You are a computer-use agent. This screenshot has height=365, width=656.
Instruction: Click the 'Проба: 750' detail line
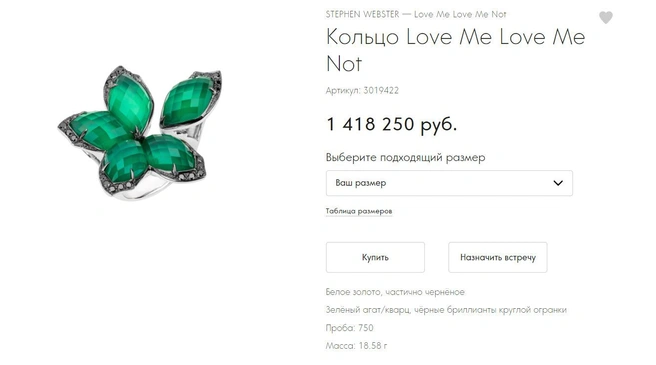[349, 328]
